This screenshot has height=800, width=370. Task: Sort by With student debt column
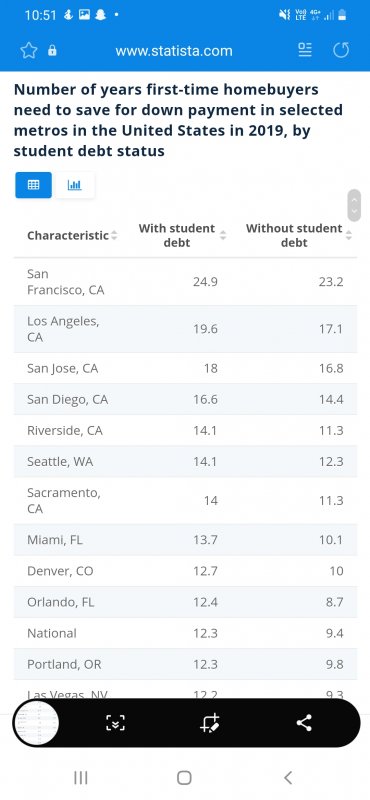pos(223,235)
